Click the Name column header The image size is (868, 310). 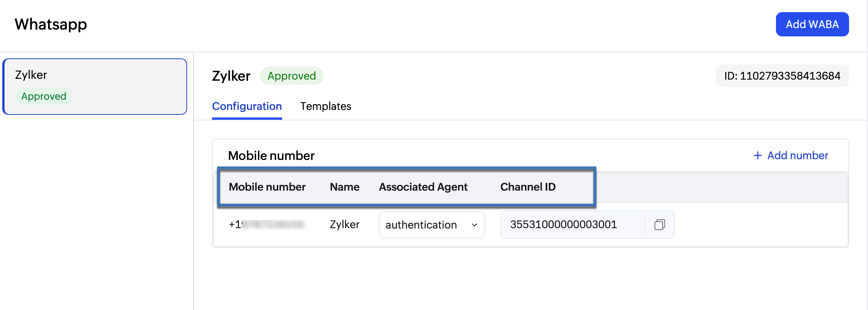(x=345, y=187)
